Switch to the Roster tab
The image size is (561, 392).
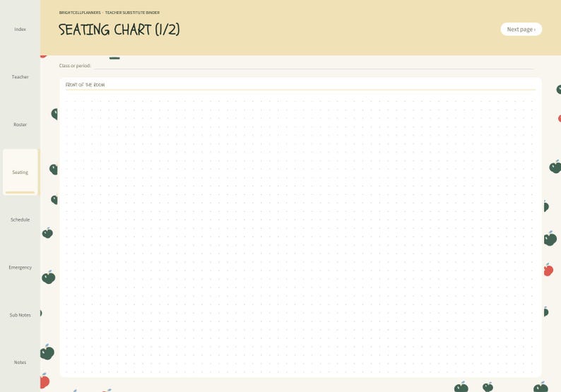point(20,124)
